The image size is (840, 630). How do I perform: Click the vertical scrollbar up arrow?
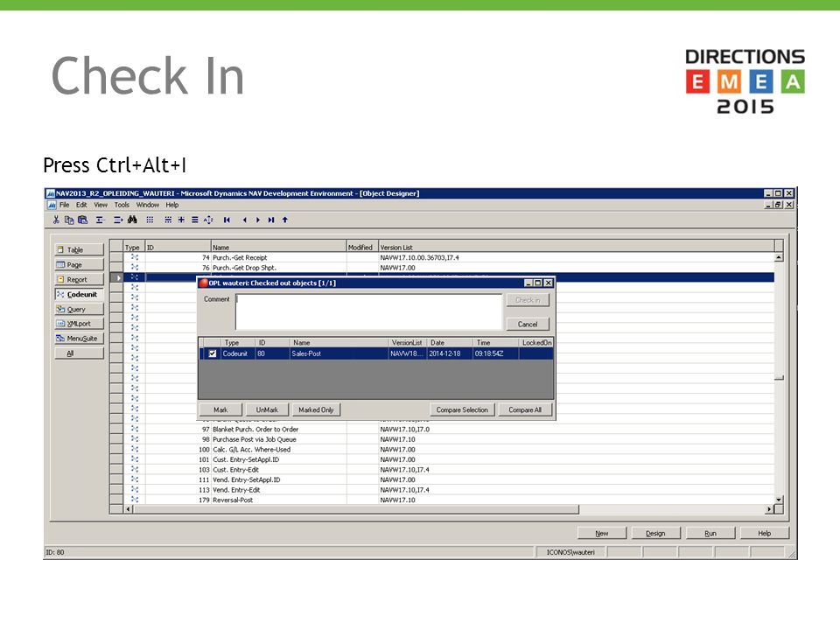click(779, 257)
